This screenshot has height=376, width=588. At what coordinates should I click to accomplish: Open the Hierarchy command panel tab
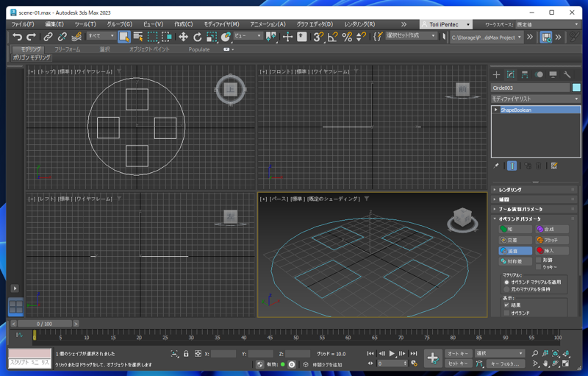[525, 74]
